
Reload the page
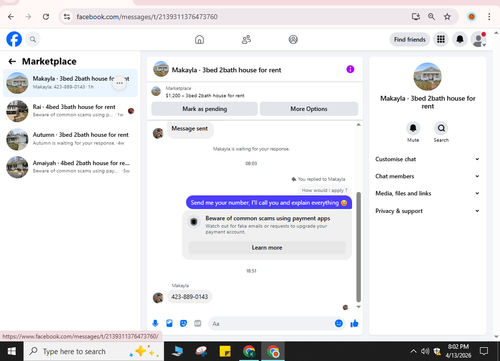click(46, 17)
